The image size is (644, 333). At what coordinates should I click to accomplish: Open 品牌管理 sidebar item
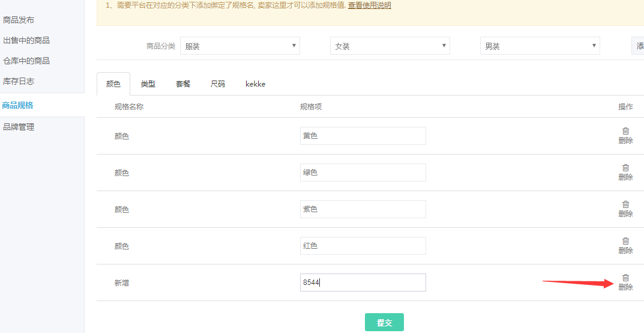tap(19, 127)
